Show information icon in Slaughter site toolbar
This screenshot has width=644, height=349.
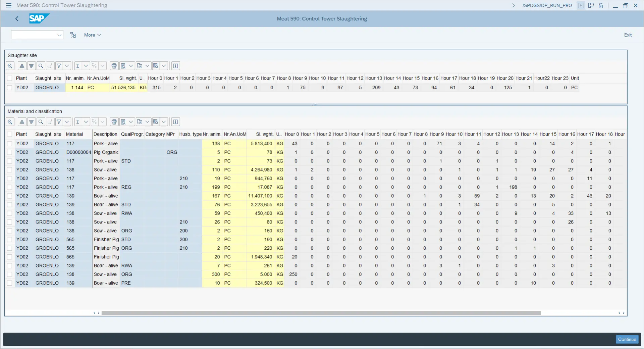click(x=175, y=66)
